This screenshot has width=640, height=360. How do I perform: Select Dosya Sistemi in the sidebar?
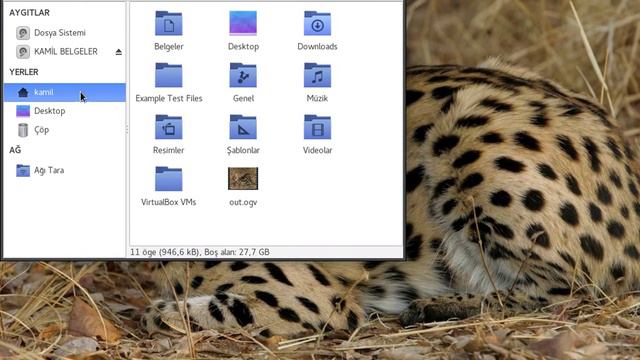[x=65, y=33]
